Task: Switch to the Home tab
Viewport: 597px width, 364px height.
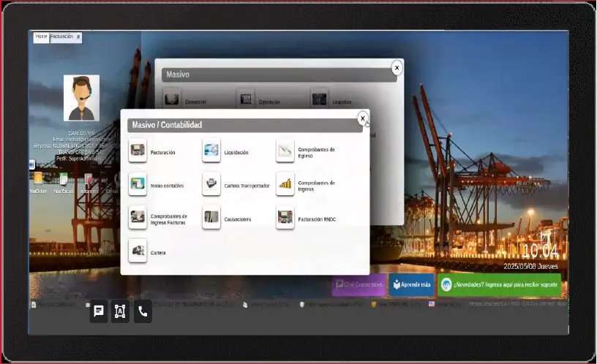Action: tap(41, 37)
